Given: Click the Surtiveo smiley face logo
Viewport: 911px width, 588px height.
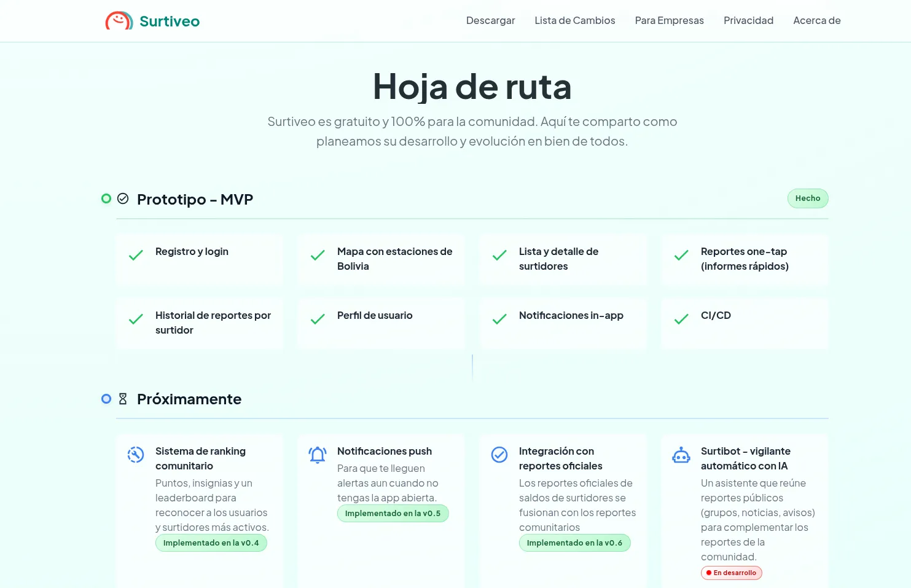Looking at the screenshot, I should (119, 20).
